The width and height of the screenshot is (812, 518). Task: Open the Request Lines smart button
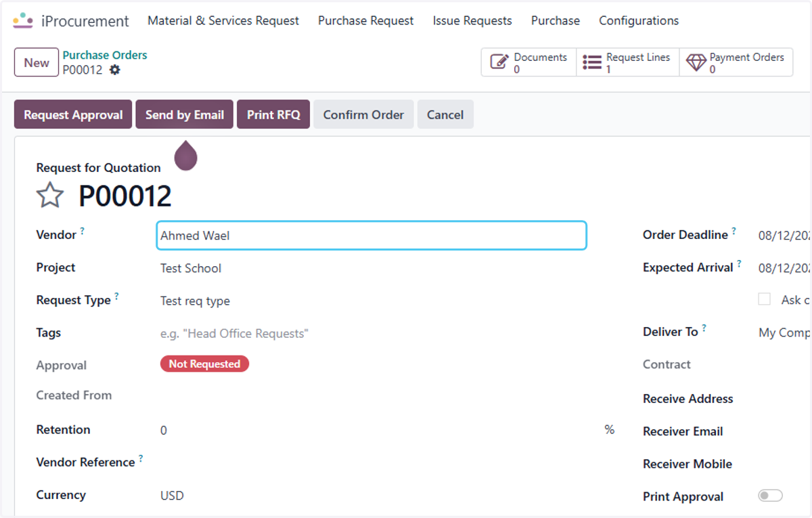[x=628, y=62]
